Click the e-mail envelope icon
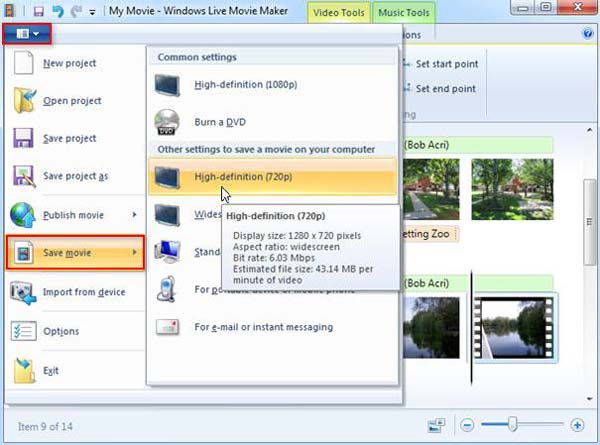 [x=167, y=327]
